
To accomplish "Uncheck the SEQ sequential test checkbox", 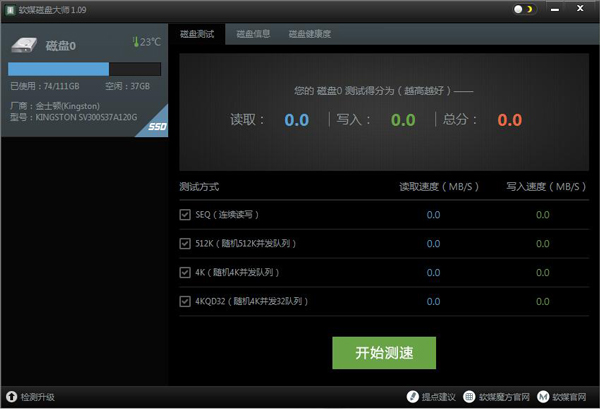I will [x=185, y=215].
